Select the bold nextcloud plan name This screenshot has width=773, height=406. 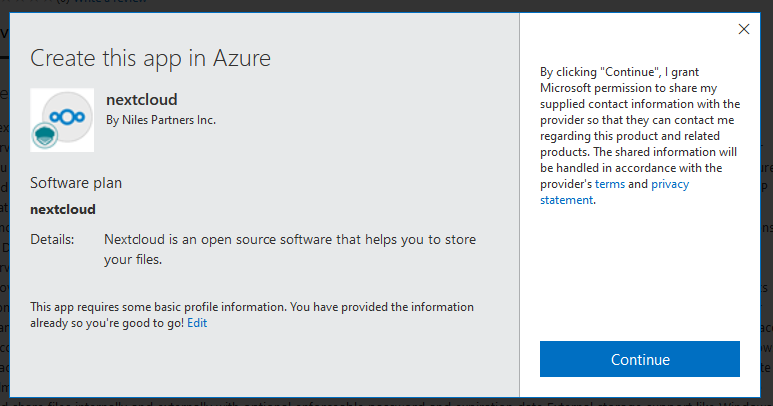(63, 210)
